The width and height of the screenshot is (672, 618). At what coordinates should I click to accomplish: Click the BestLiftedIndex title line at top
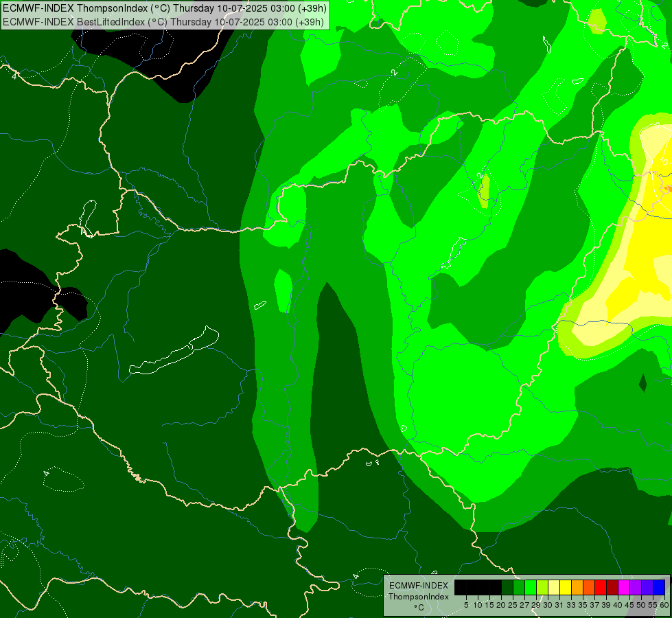163,22
